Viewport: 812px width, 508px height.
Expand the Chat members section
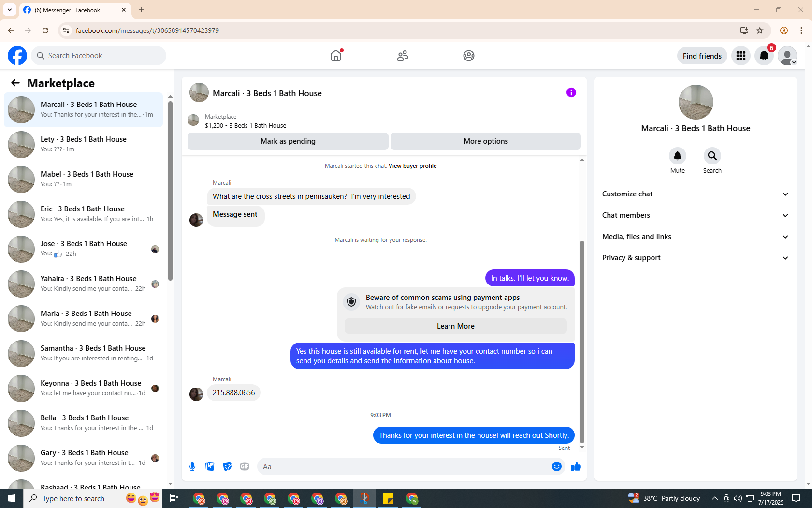coord(696,215)
